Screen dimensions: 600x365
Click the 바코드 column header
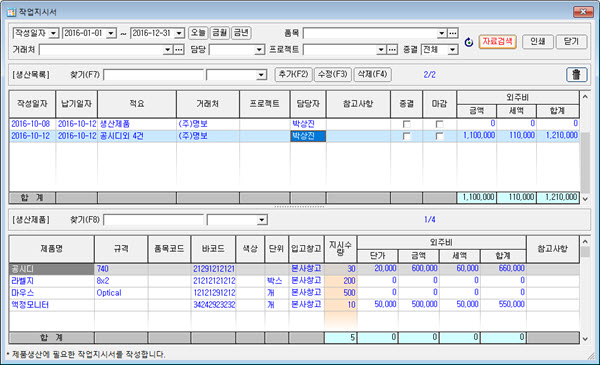[x=214, y=249]
